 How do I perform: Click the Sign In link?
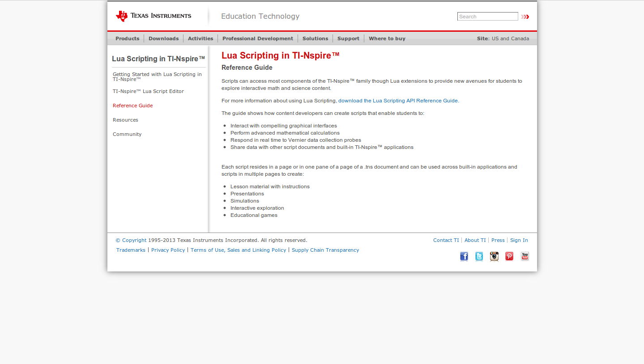click(519, 240)
